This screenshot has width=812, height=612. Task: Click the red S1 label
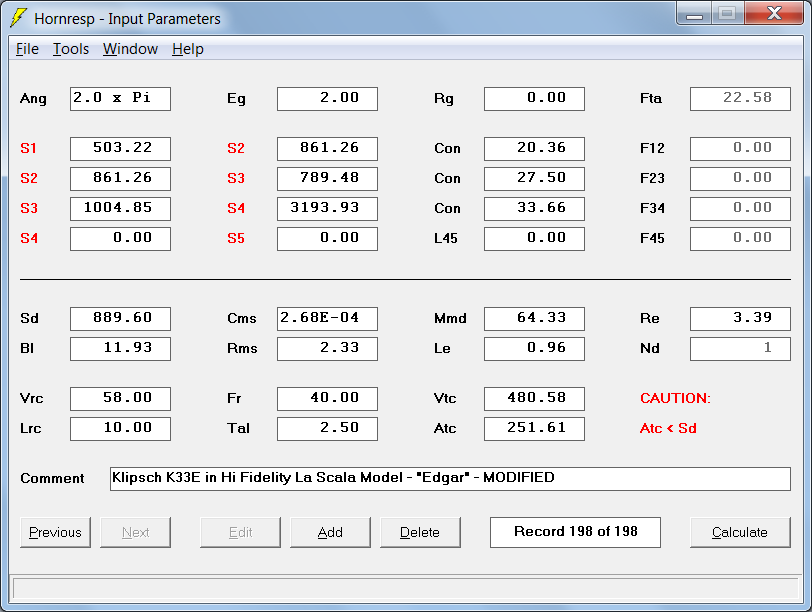tap(28, 149)
